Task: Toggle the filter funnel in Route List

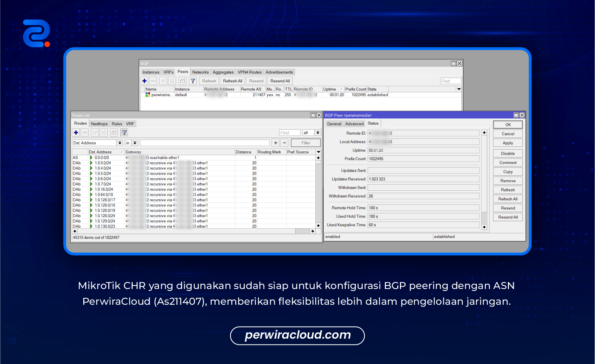Action: click(124, 133)
